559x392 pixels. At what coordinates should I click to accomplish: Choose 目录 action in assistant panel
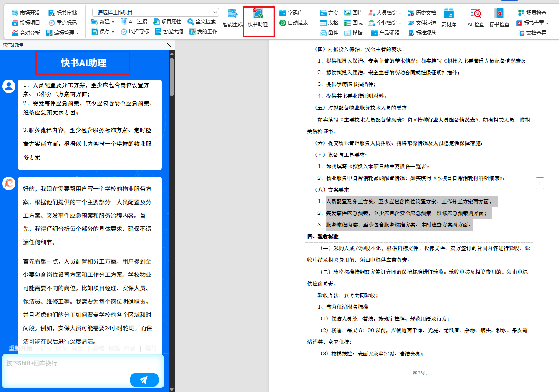(129, 348)
